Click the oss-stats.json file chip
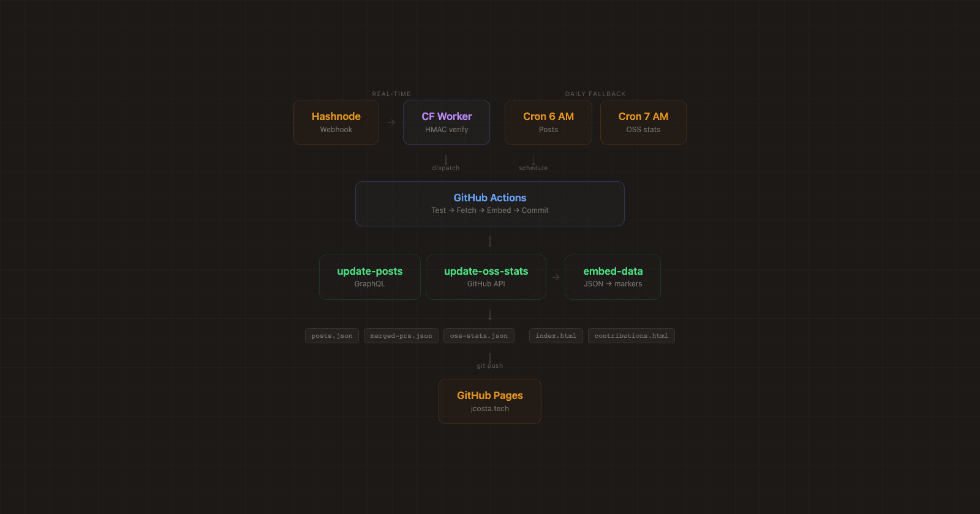Image resolution: width=980 pixels, height=514 pixels. point(479,336)
